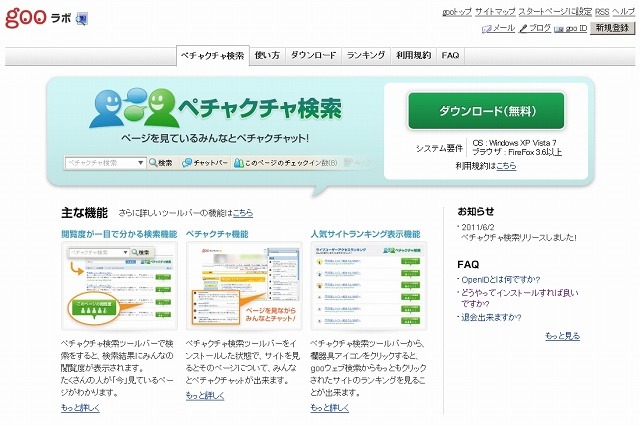Open the ペチャクチャ機能 heading link
This screenshot has height=426, width=640.
point(217,234)
